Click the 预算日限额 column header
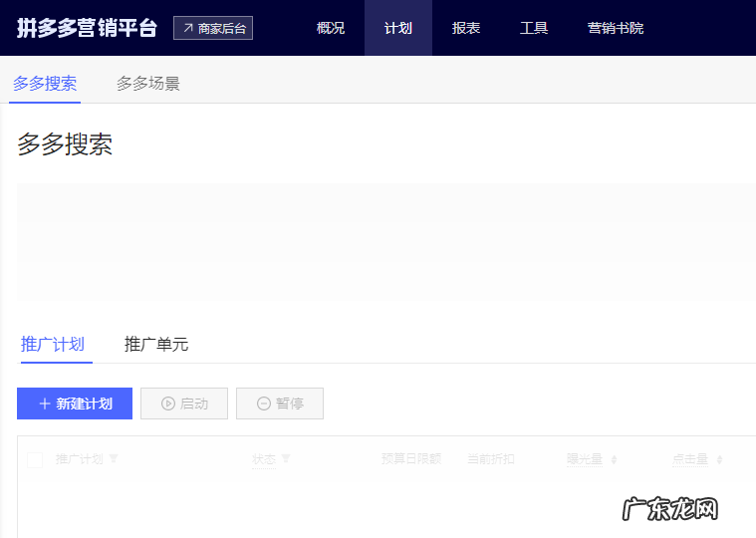The height and width of the screenshot is (538, 756). click(x=411, y=459)
